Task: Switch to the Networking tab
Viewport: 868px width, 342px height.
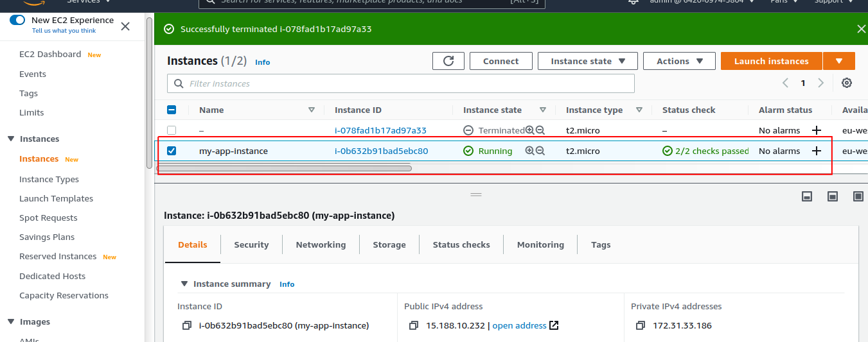Action: [x=321, y=244]
